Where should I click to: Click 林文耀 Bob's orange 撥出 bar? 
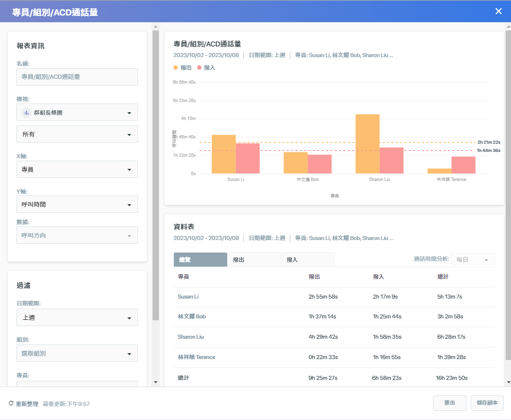coord(295,163)
